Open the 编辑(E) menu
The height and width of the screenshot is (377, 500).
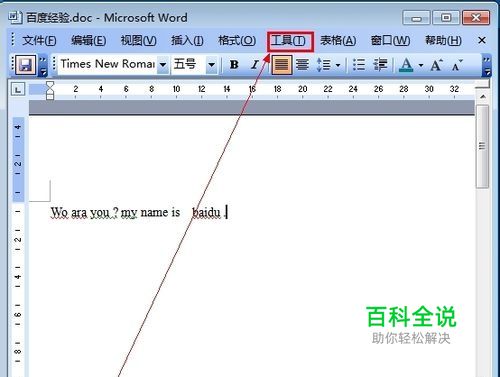pos(88,41)
